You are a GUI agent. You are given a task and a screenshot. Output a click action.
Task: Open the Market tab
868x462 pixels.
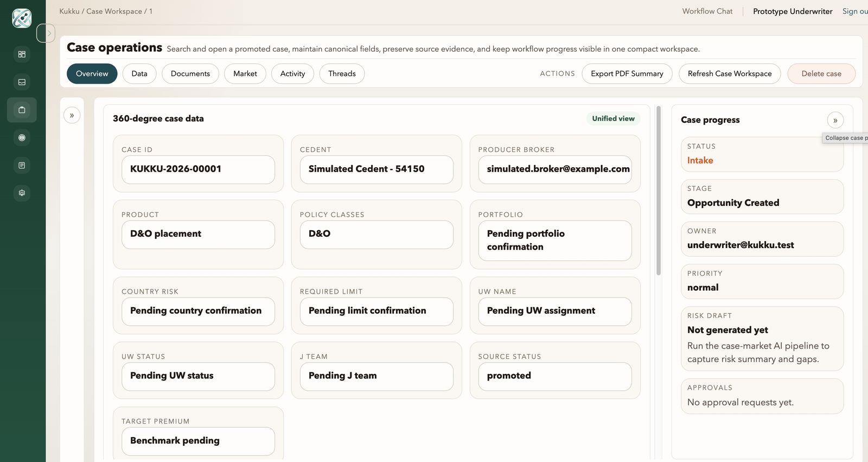pyautogui.click(x=245, y=74)
